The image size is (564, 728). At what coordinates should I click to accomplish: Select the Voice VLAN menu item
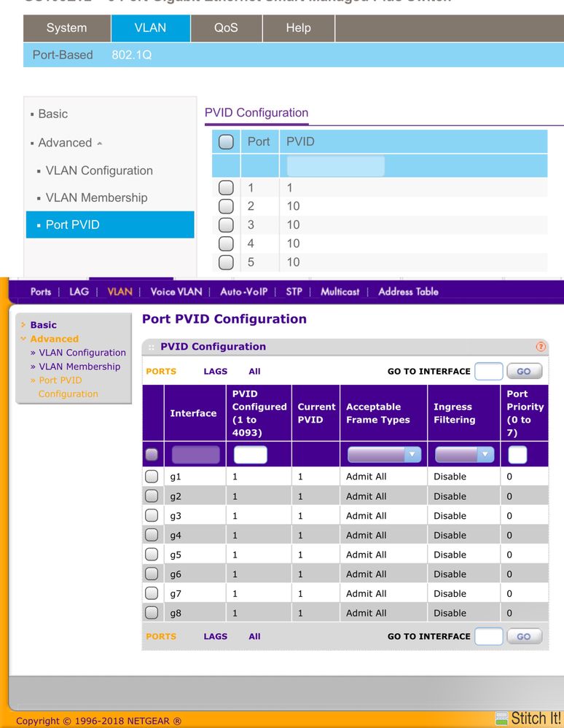point(176,291)
